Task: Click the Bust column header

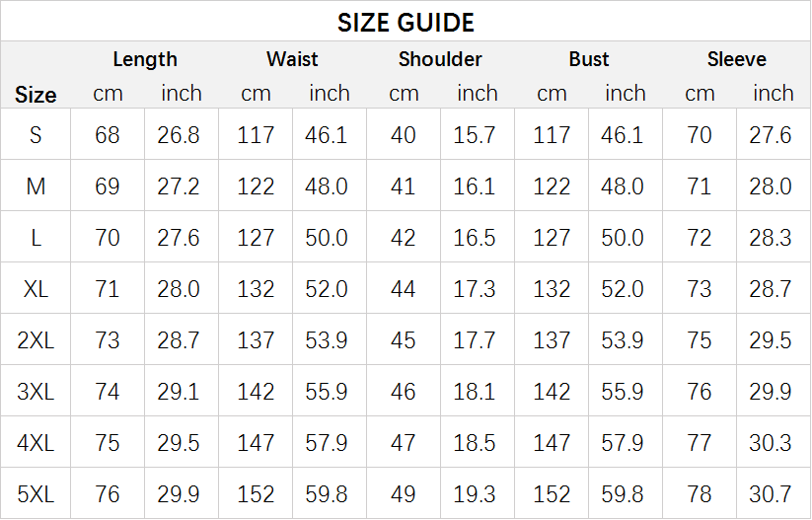Action: point(589,59)
